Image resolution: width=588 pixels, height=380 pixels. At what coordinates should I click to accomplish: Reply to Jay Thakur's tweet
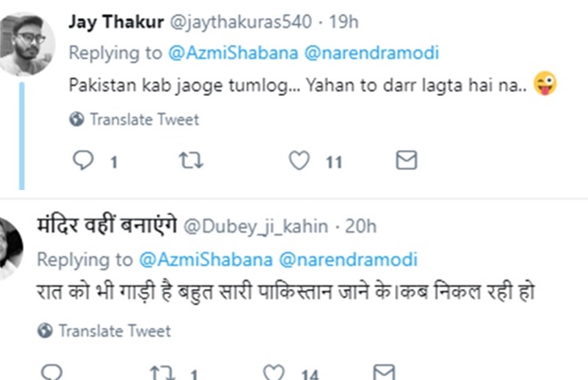pyautogui.click(x=82, y=162)
